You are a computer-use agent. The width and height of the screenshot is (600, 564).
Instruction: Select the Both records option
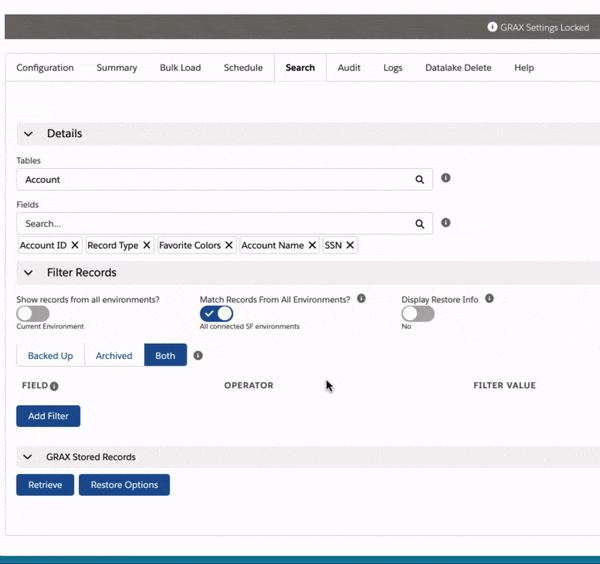[x=165, y=355]
